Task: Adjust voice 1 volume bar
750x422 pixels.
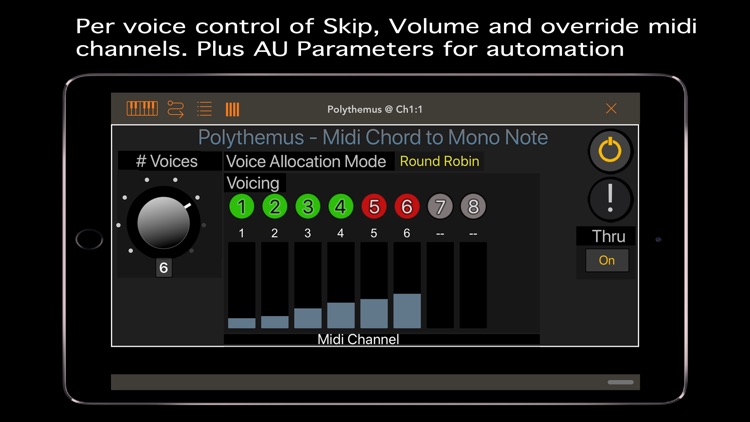Action: (x=242, y=285)
